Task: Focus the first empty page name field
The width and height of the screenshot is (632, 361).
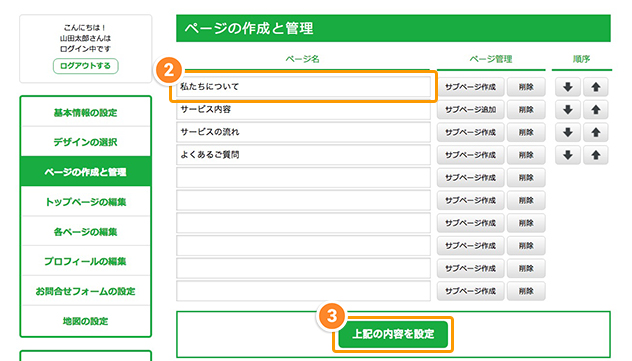Action: click(x=303, y=178)
